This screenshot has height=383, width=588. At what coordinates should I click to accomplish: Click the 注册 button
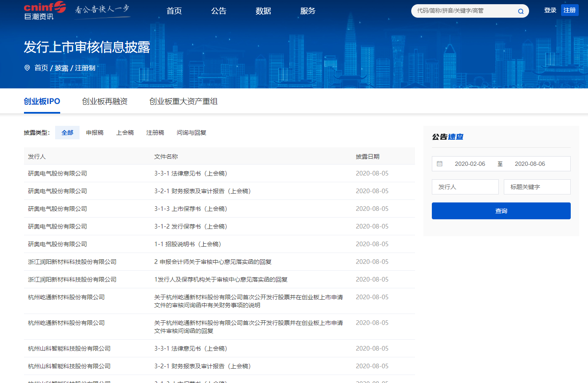(x=569, y=10)
